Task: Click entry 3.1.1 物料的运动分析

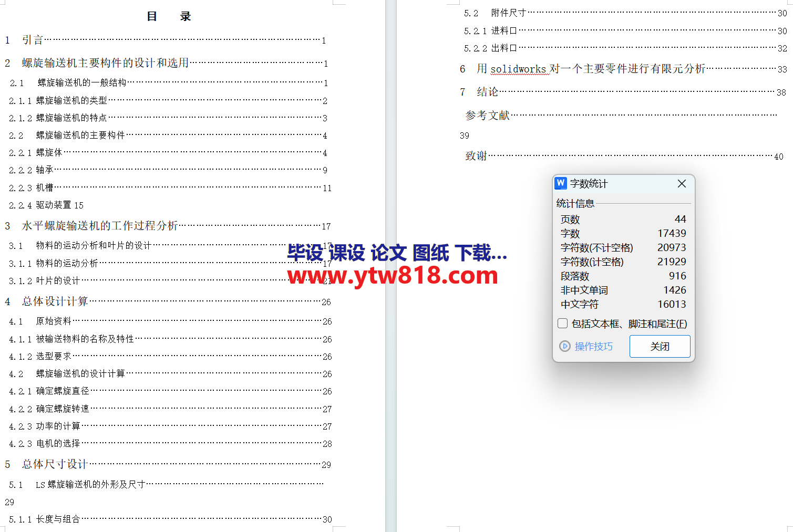Action: 170,263
